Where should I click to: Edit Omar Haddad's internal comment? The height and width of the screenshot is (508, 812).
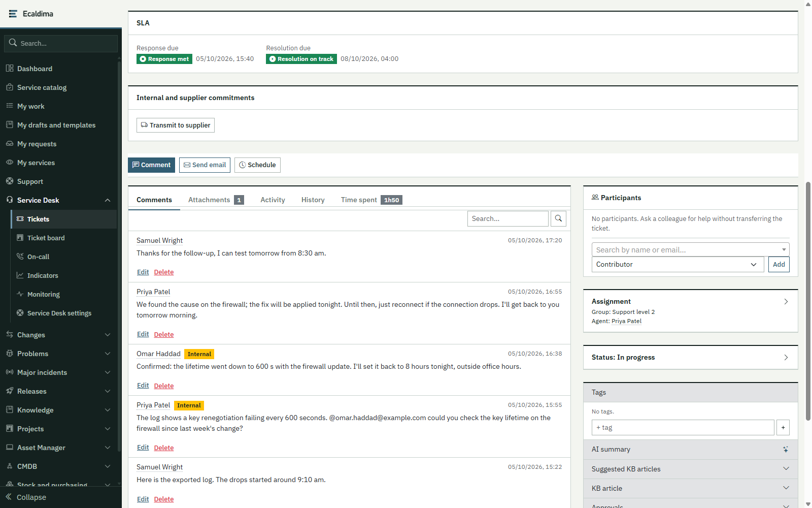(143, 386)
